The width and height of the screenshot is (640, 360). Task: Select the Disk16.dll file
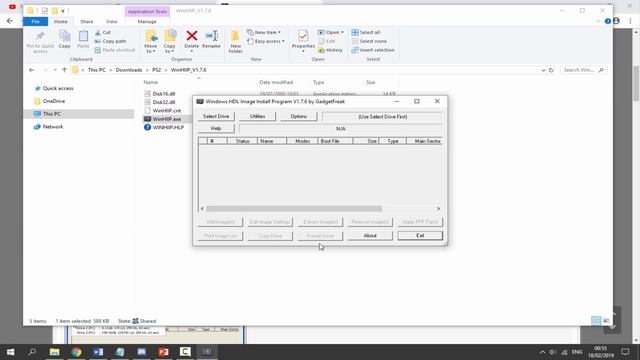(164, 94)
